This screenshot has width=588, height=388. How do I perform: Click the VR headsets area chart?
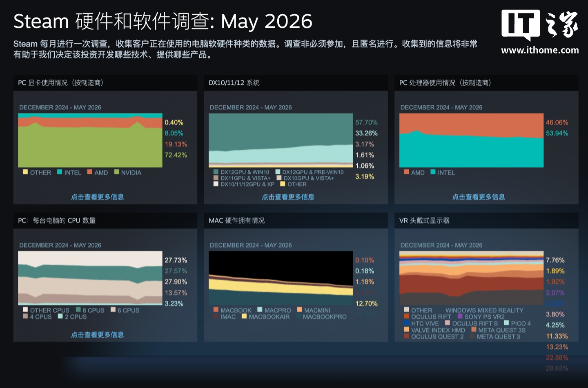pyautogui.click(x=472, y=278)
